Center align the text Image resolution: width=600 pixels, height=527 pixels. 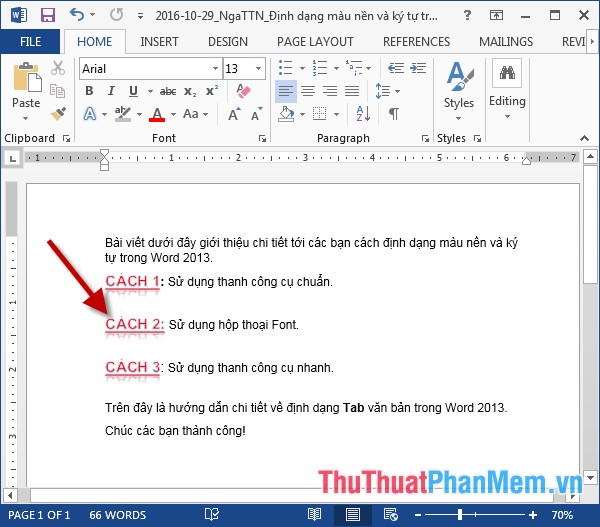tap(308, 91)
